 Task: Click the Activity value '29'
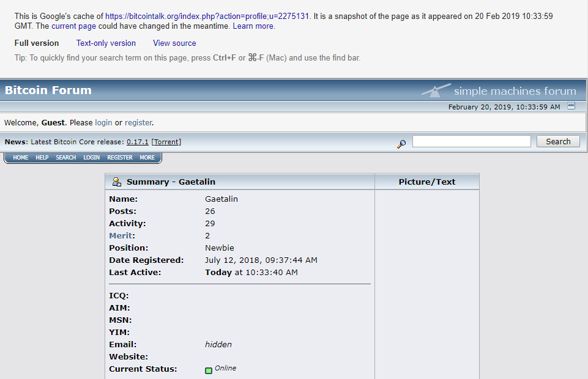210,224
